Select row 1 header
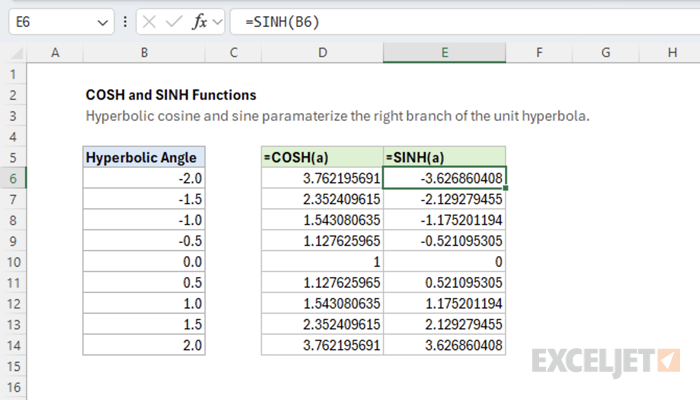The image size is (700, 400). point(13,74)
